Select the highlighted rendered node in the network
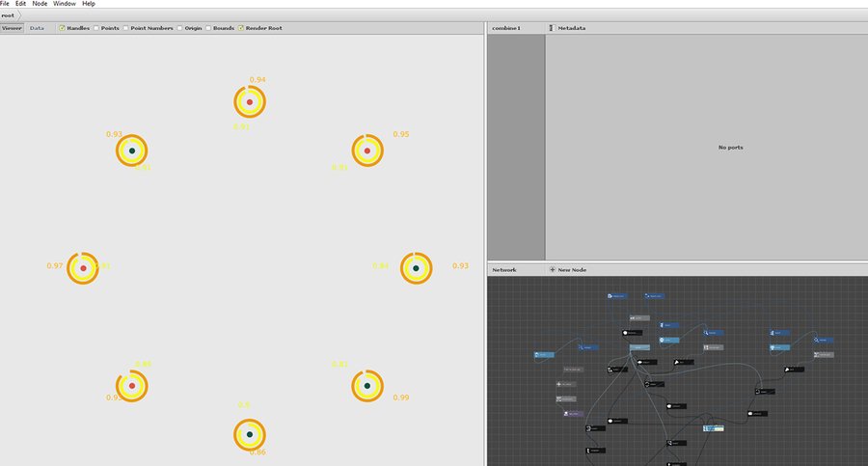This screenshot has height=466, width=868. coord(714,428)
